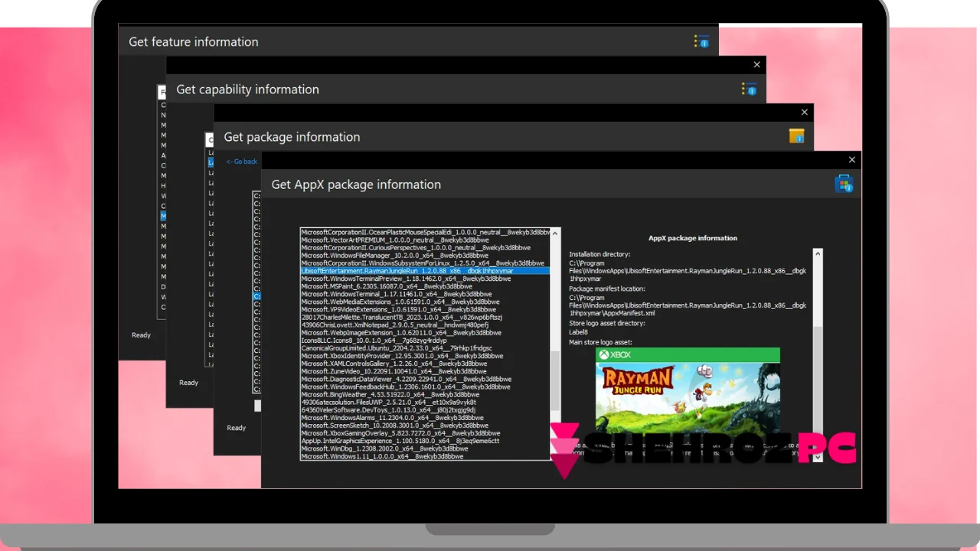Click the 'AppX package information' heading
This screenshot has height=551, width=980.
click(x=693, y=238)
